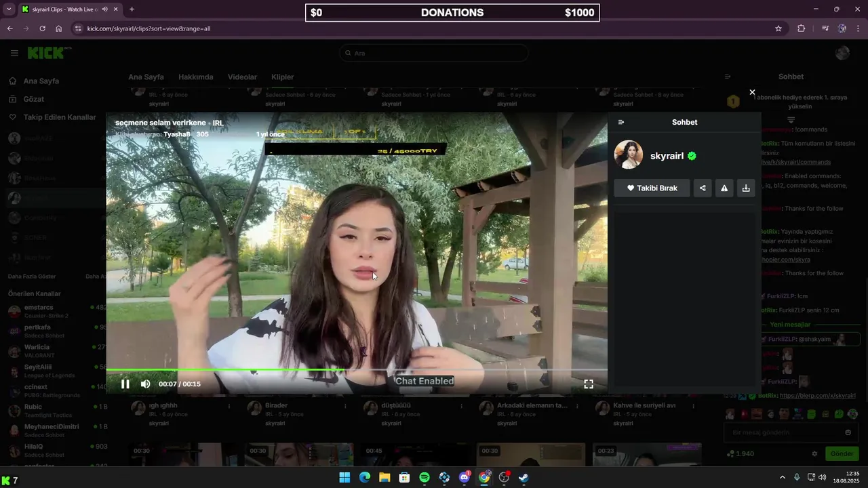The width and height of the screenshot is (868, 488).
Task: Open File Explorer from taskbar
Action: 384,477
